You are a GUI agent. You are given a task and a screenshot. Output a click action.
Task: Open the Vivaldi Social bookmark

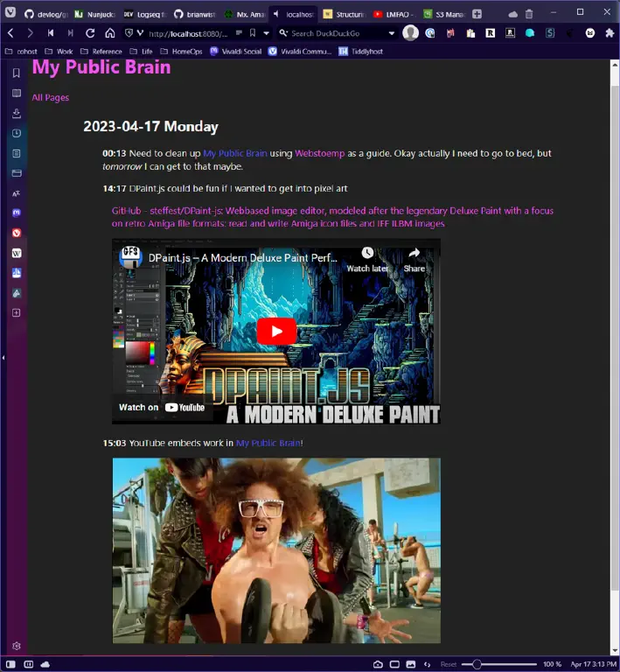pos(235,52)
